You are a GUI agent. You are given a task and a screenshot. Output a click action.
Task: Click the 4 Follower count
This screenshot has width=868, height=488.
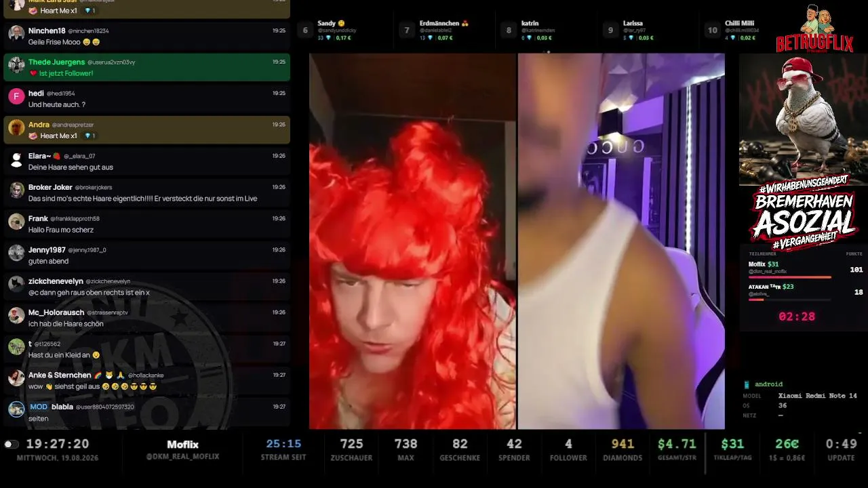point(568,444)
